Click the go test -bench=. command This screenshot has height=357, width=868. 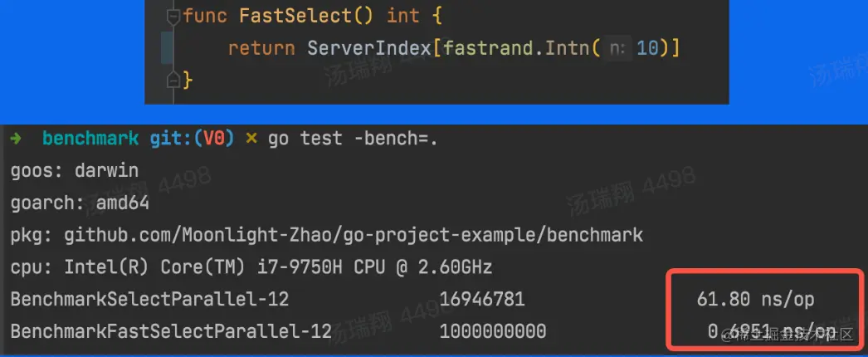pos(353,139)
